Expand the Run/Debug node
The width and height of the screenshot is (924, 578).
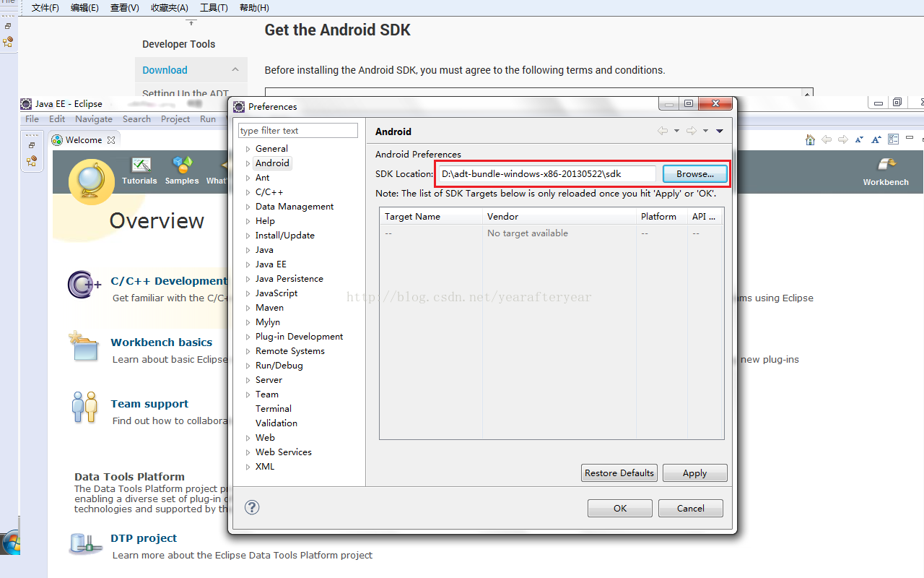tap(248, 366)
